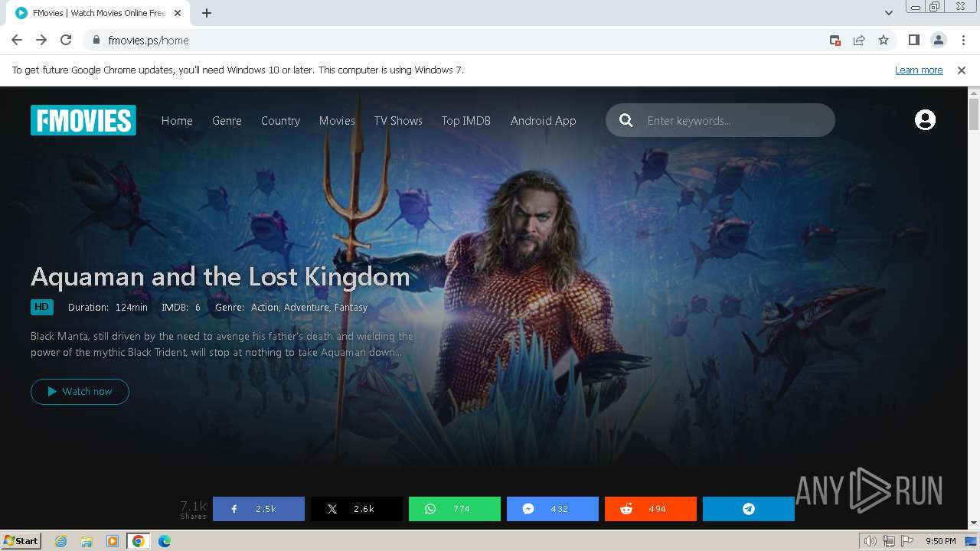Screen dimensions: 980x551
Task: Click the Watch now button
Action: coord(80,391)
